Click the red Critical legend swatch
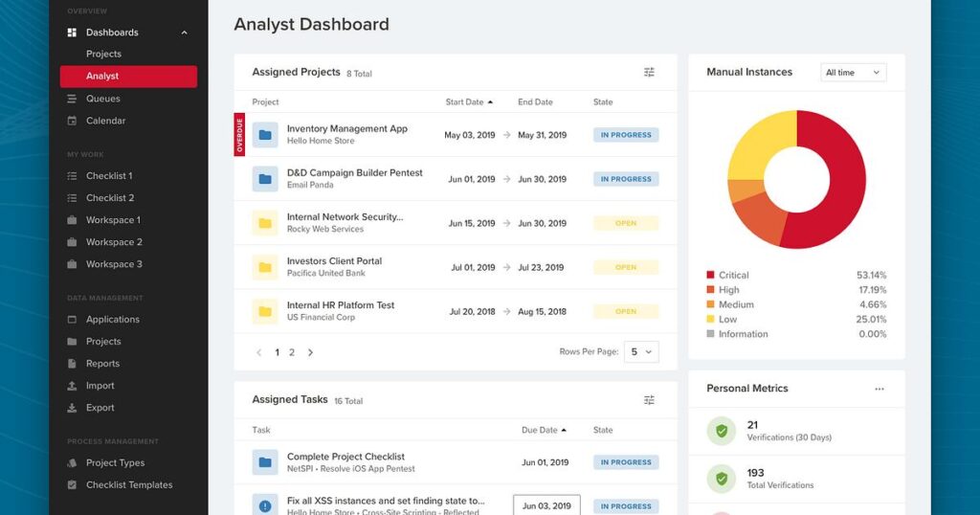 click(x=710, y=275)
